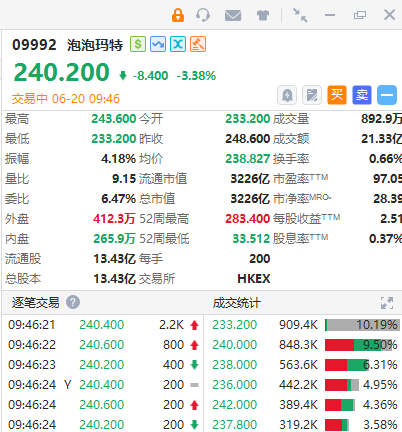Click stock code 09992

point(34,45)
